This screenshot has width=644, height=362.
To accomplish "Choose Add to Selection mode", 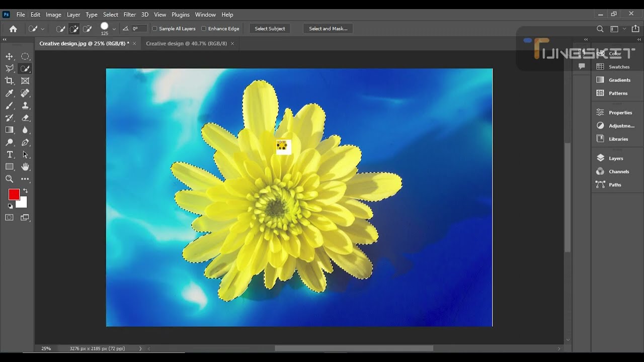I will pos(74,29).
